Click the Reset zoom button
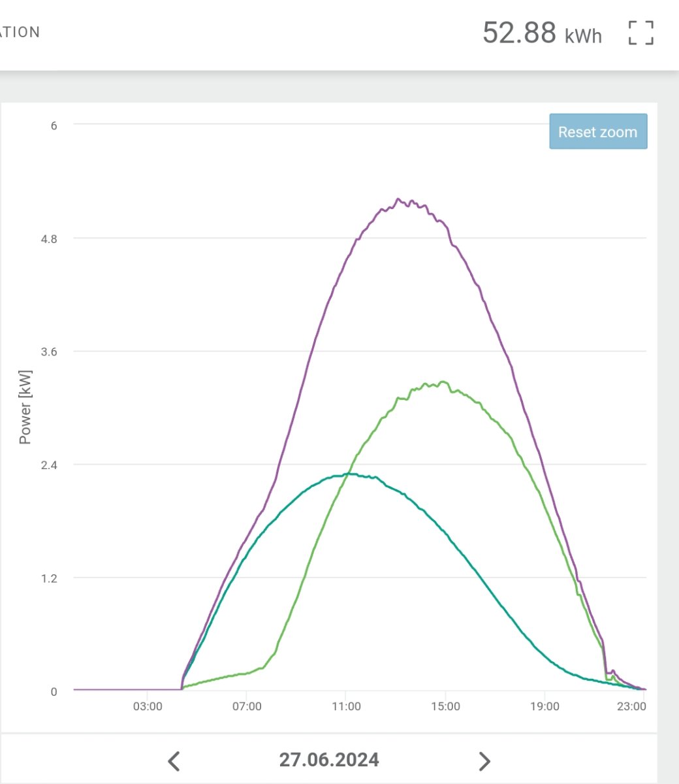Screen dimensions: 679x784 coord(598,132)
